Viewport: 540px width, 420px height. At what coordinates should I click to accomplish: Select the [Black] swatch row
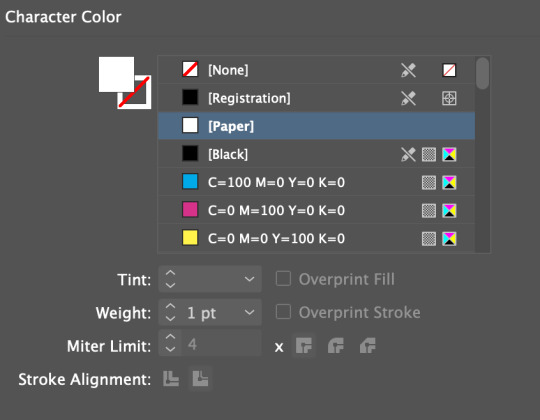[316, 154]
